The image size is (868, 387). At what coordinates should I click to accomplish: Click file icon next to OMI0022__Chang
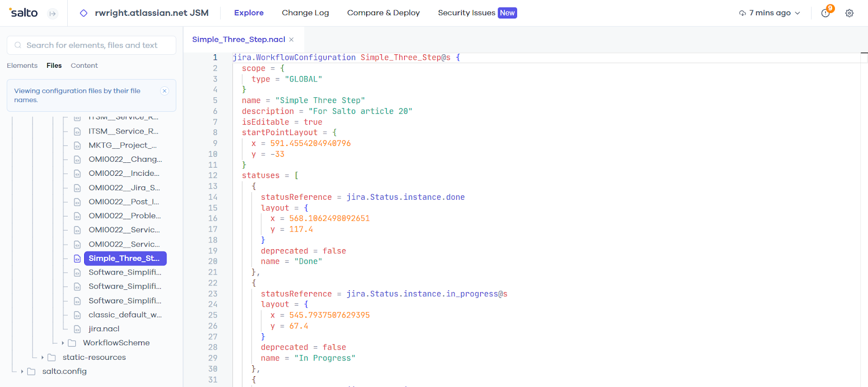77,160
